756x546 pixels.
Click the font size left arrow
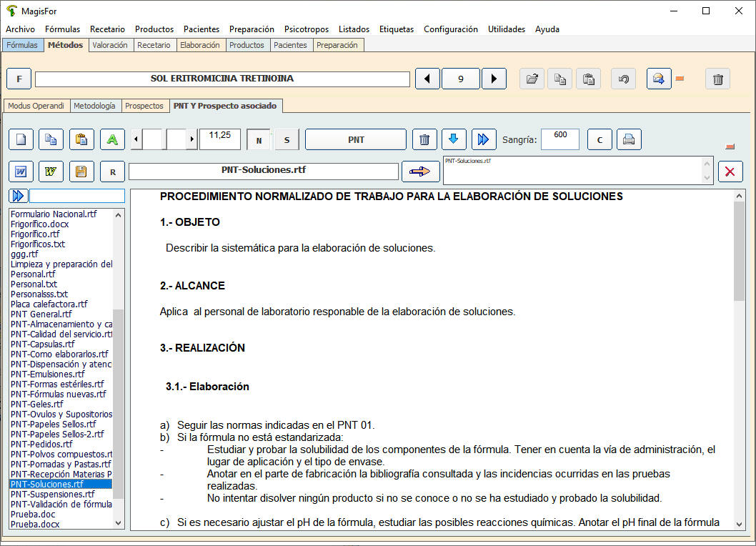pyautogui.click(x=136, y=140)
